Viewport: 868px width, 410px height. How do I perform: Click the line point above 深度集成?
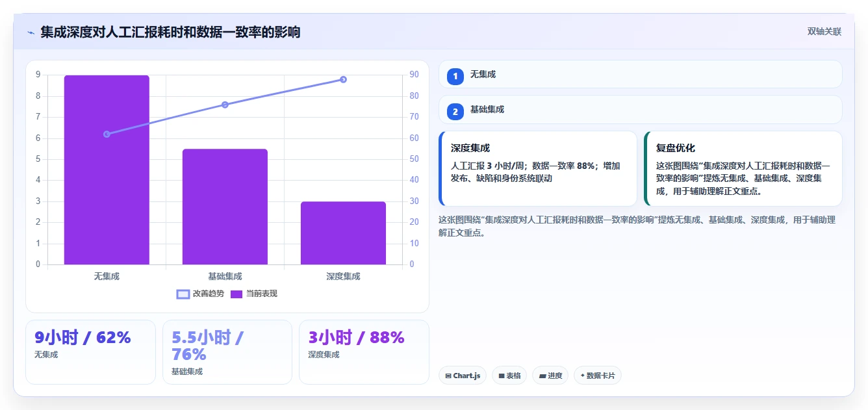343,79
